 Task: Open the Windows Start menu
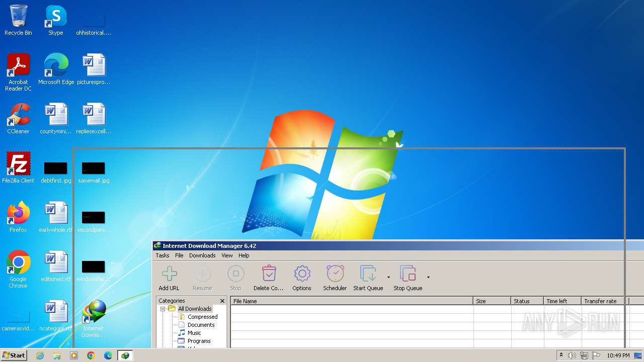point(14,355)
